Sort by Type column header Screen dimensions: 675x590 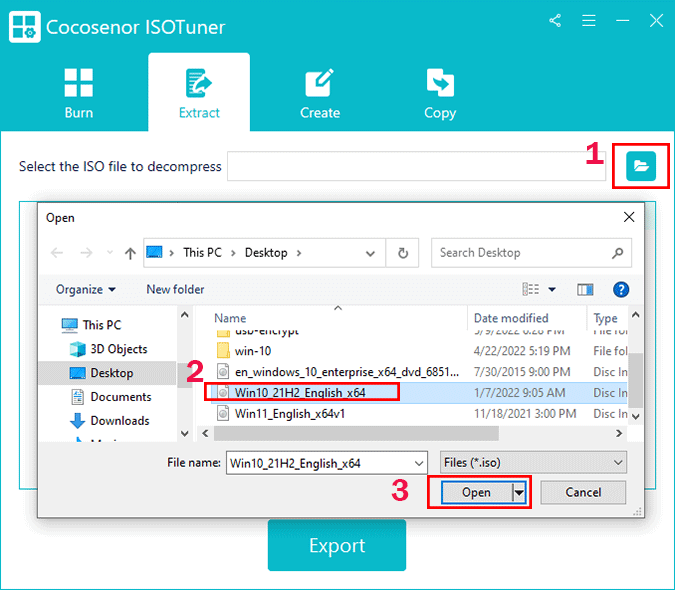tap(605, 318)
